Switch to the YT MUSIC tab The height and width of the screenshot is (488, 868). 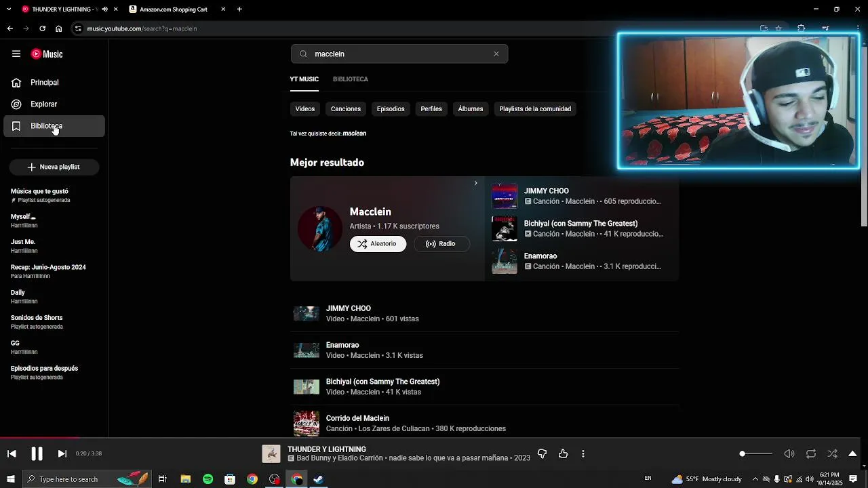[x=304, y=79]
